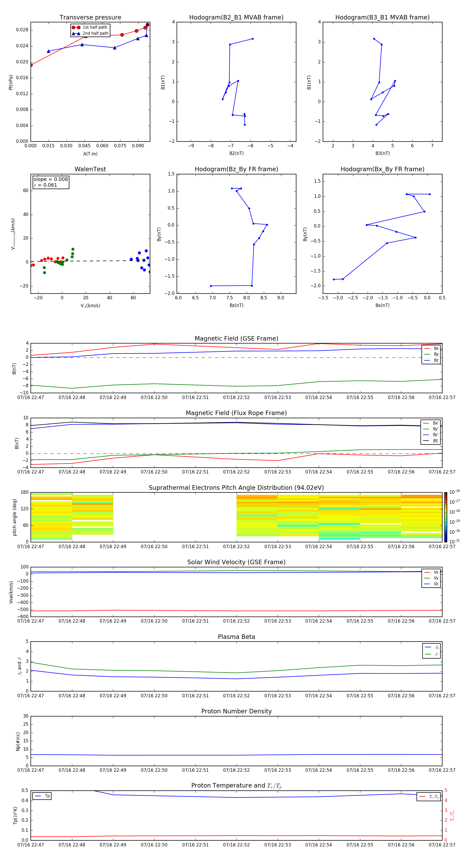This screenshot has width=473, height=868.
Task: Click the 'pitch angle (deg)' axis label
Action: 14,517
